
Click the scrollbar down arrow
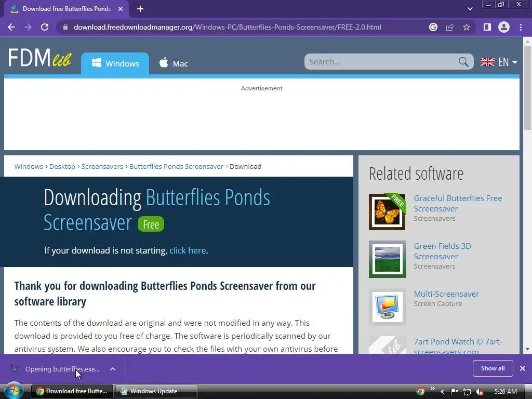pyautogui.click(x=527, y=349)
